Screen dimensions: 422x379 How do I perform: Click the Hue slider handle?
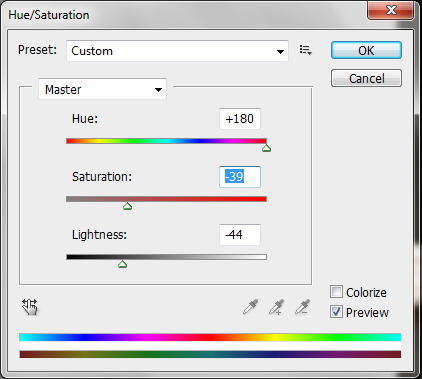pos(266,148)
